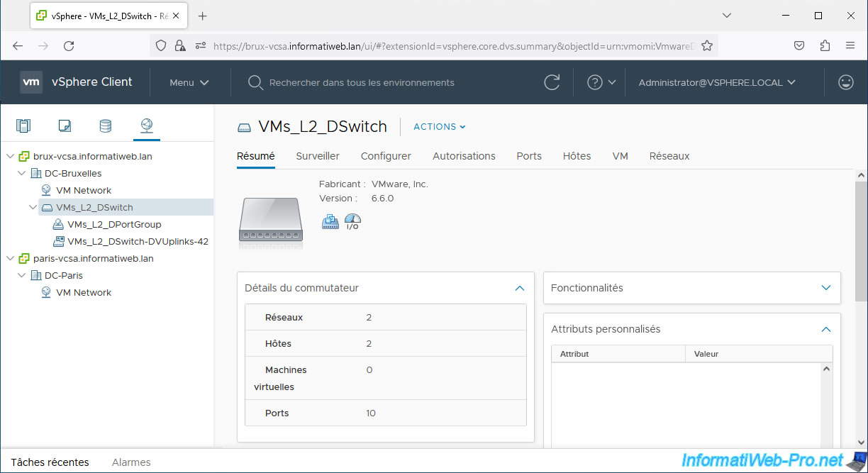Switch to the VM tab

click(621, 156)
